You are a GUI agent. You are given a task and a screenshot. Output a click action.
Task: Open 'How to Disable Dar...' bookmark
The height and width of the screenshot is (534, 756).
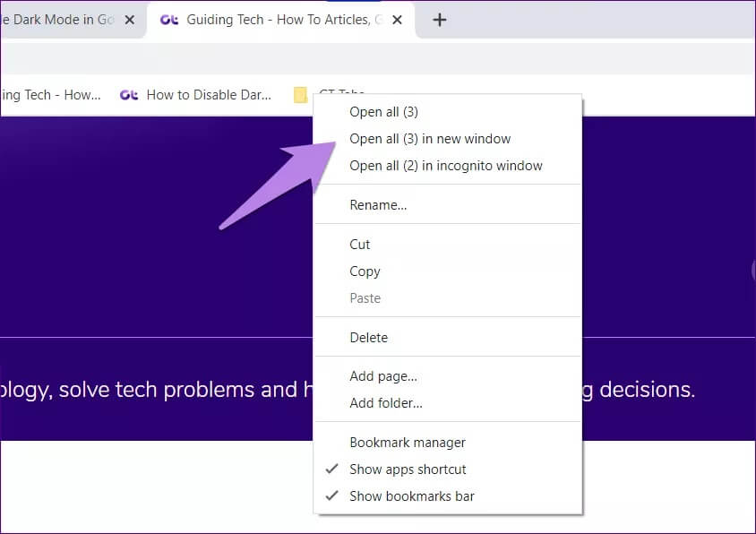coord(195,95)
